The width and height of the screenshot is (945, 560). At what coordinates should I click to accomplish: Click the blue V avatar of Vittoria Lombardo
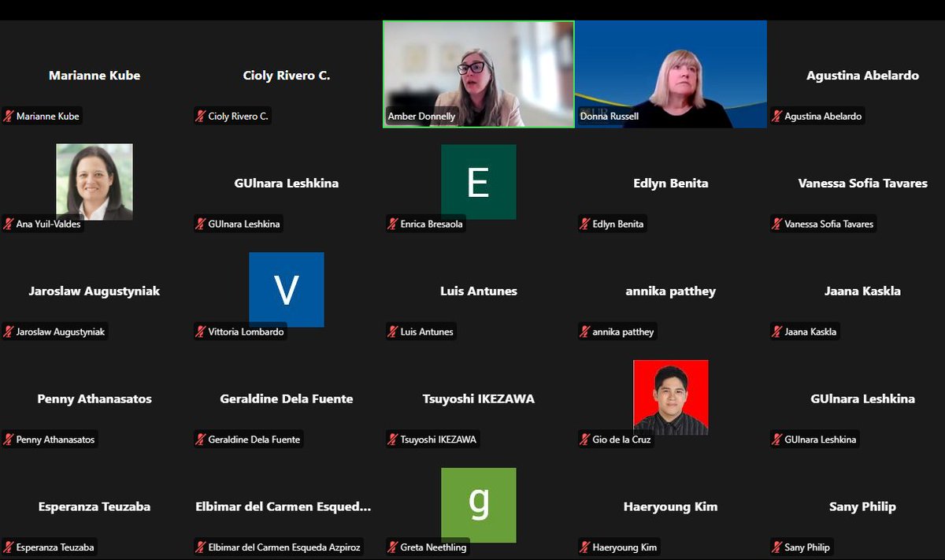(287, 290)
